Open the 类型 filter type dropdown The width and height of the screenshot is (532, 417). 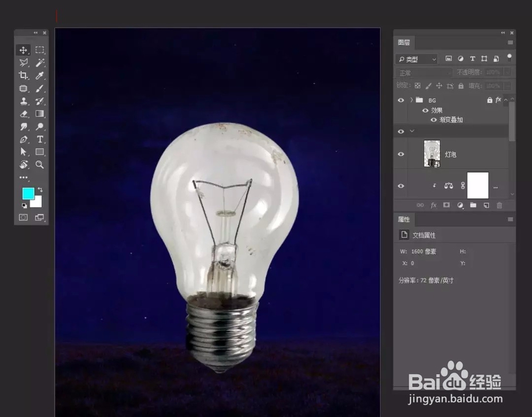pos(417,59)
